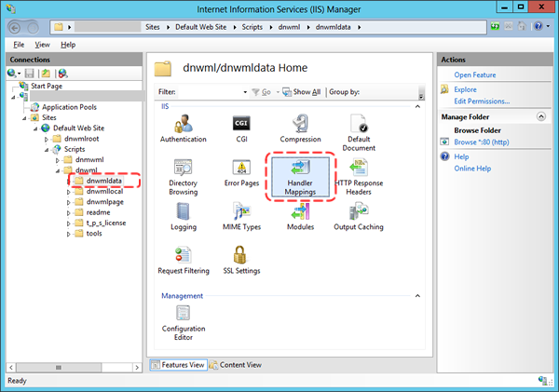The image size is (559, 392).
Task: Click the Open Feature action link
Action: click(475, 74)
